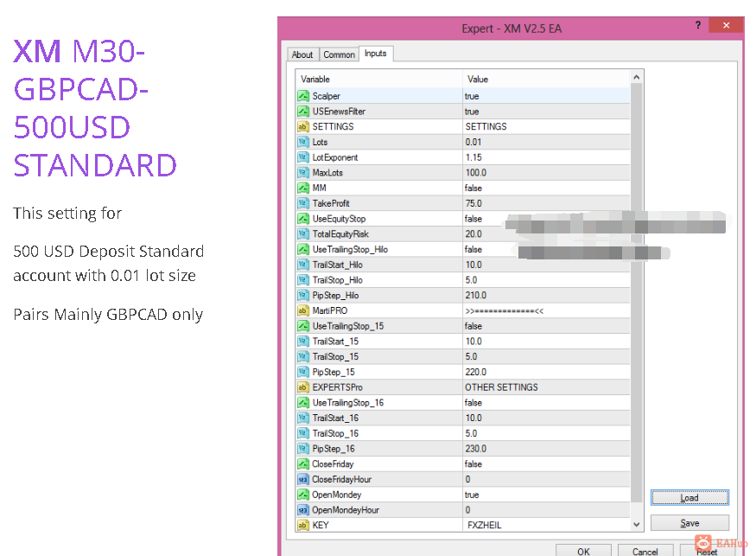Click the CloseFridayHour integer icon
The width and height of the screenshot is (756, 556).
(x=302, y=479)
